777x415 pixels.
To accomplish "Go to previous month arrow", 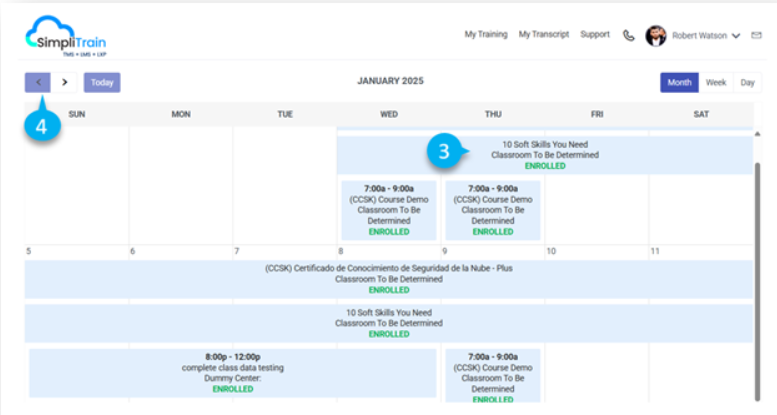I will pos(37,82).
